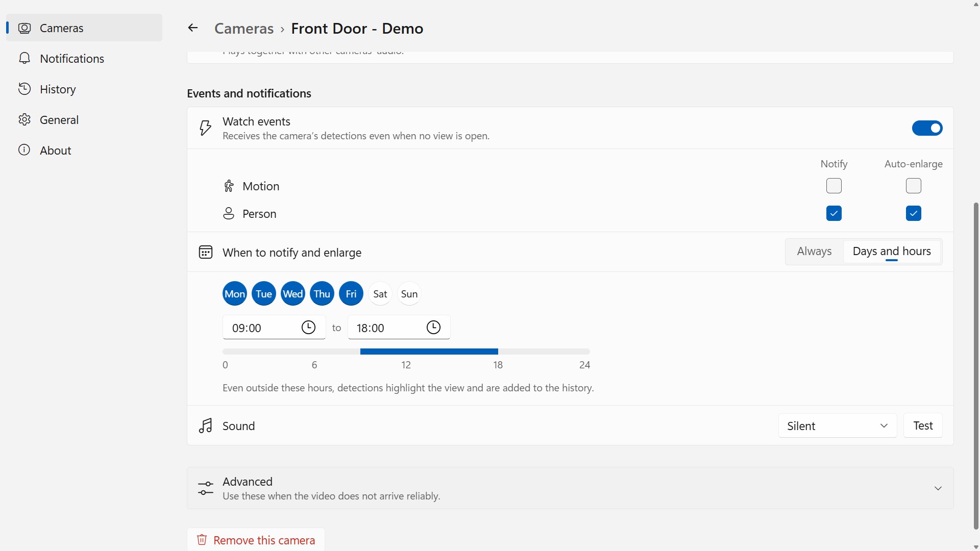Deselect Tue day toggle
Screen dimensions: 980x551
(264, 294)
